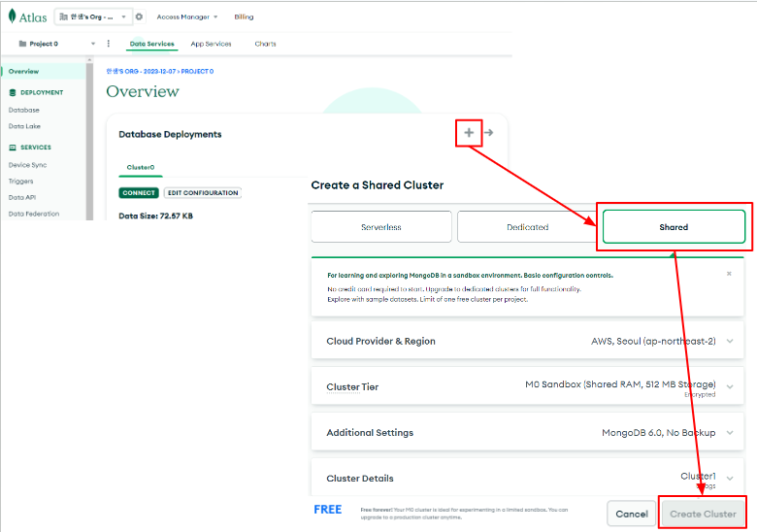Screen dimensions: 757x532
Task: Open Triggers in the sidebar
Action: (x=20, y=182)
